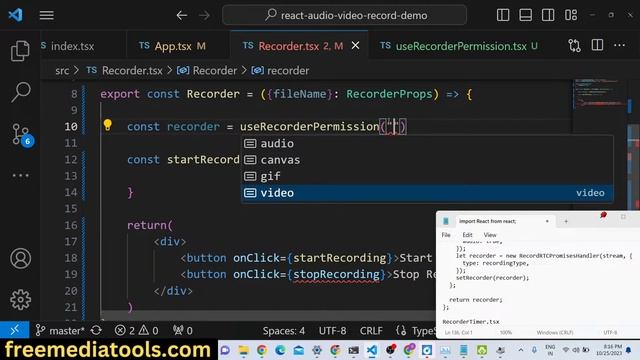Close the Recorder.tsx tab

(356, 46)
